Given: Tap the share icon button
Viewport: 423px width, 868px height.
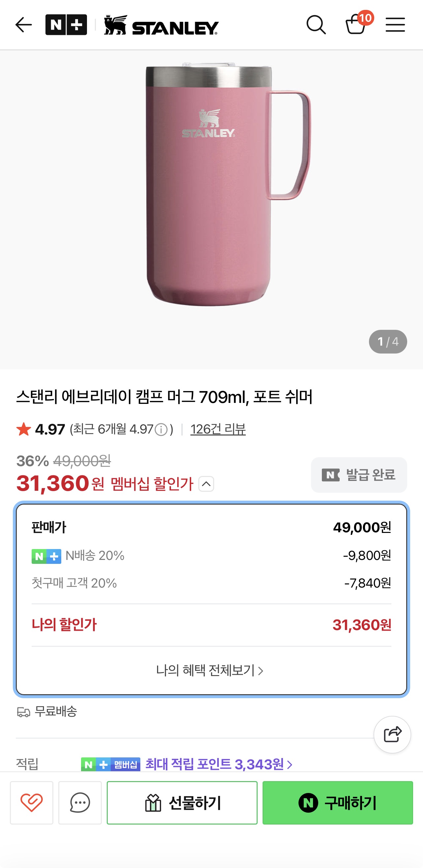Looking at the screenshot, I should tap(392, 735).
